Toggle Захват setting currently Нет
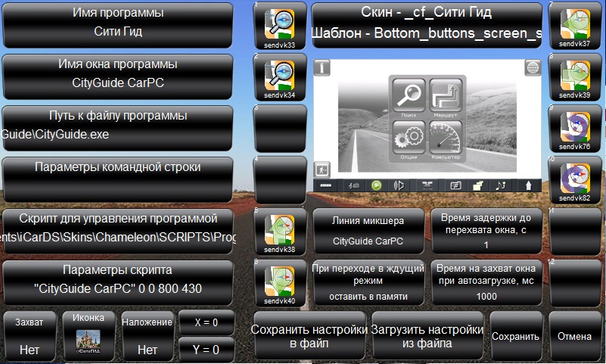The height and width of the screenshot is (364, 606). 30,336
